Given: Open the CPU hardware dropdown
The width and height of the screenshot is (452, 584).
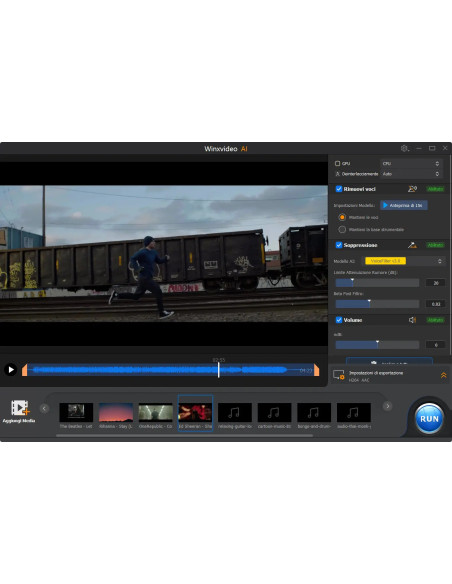Looking at the screenshot, I should [411, 164].
